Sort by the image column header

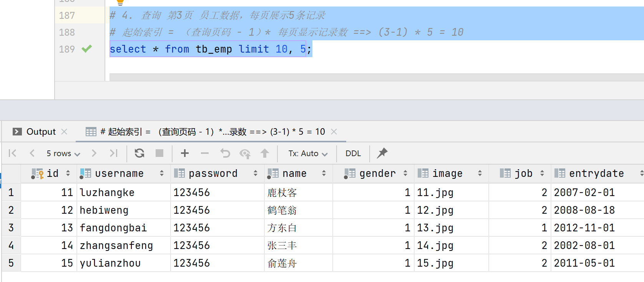(451, 173)
